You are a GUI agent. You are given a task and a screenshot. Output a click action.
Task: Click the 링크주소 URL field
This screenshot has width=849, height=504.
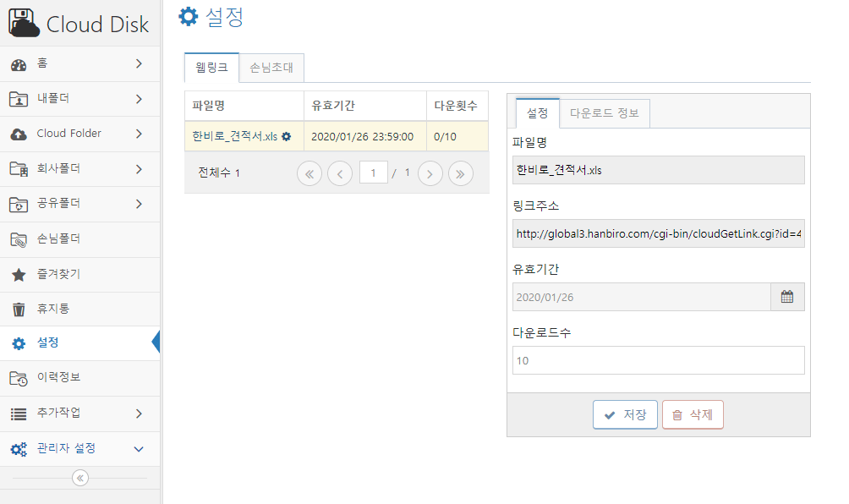(x=659, y=233)
